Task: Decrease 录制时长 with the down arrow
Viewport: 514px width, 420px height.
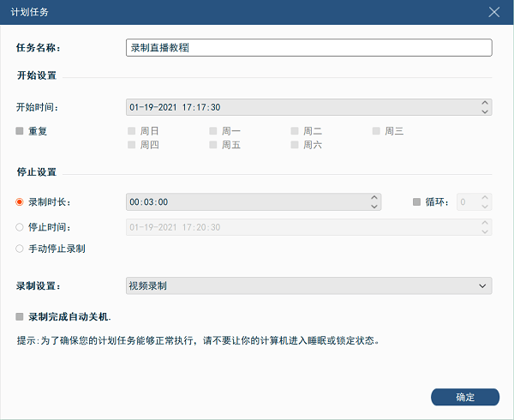Action: coord(374,207)
